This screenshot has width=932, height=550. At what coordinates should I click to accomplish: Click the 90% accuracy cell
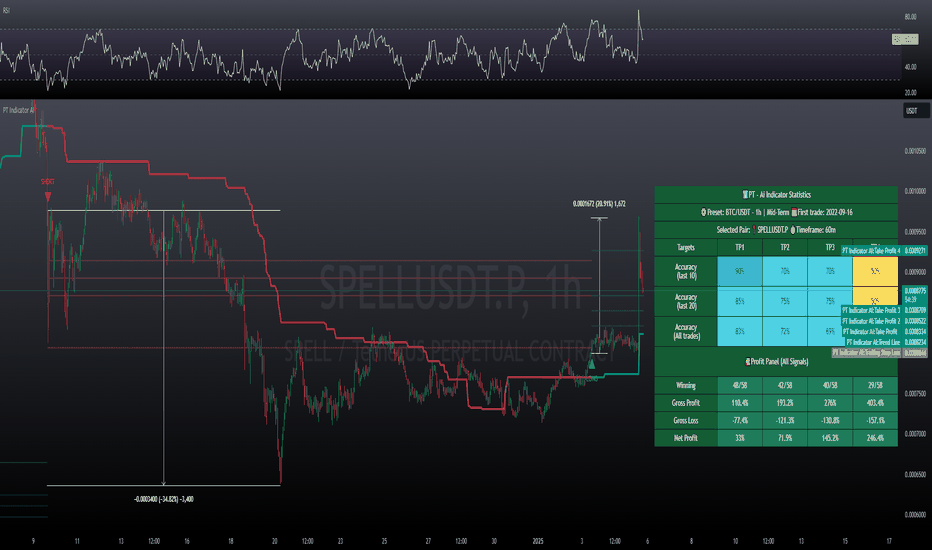[740, 271]
